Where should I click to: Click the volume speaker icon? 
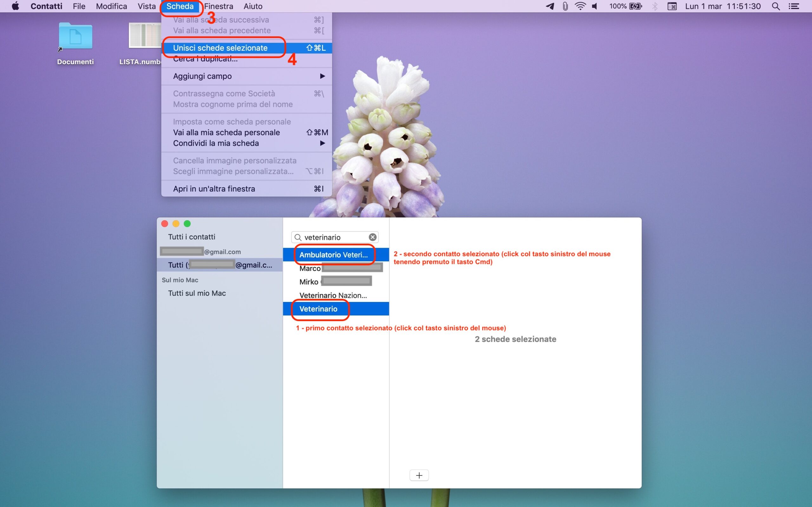pyautogui.click(x=595, y=6)
